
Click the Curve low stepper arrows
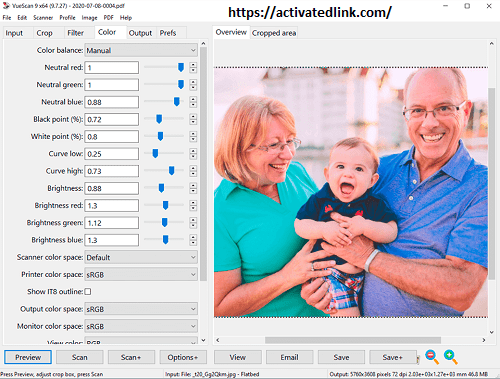[x=193, y=154]
